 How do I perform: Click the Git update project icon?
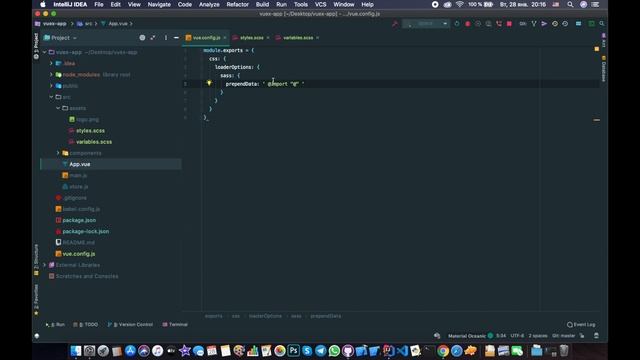tap(534, 24)
